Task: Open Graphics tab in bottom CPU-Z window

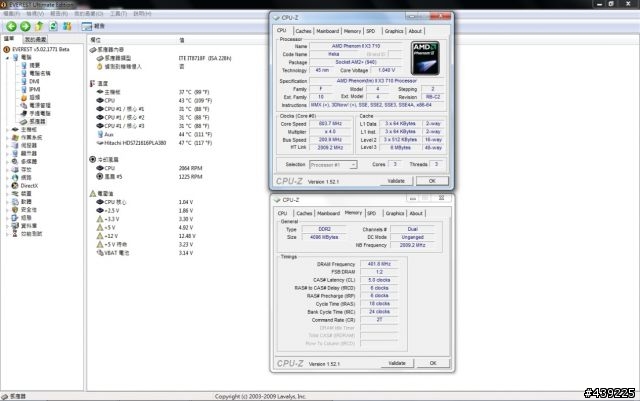Action: [x=395, y=213]
